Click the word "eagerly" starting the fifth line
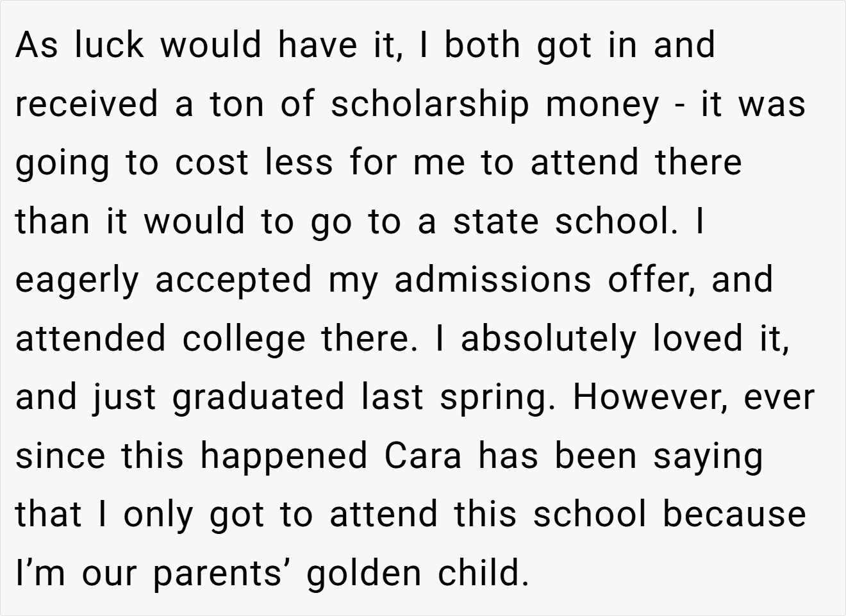This screenshot has height=616, width=846. pyautogui.click(x=77, y=281)
